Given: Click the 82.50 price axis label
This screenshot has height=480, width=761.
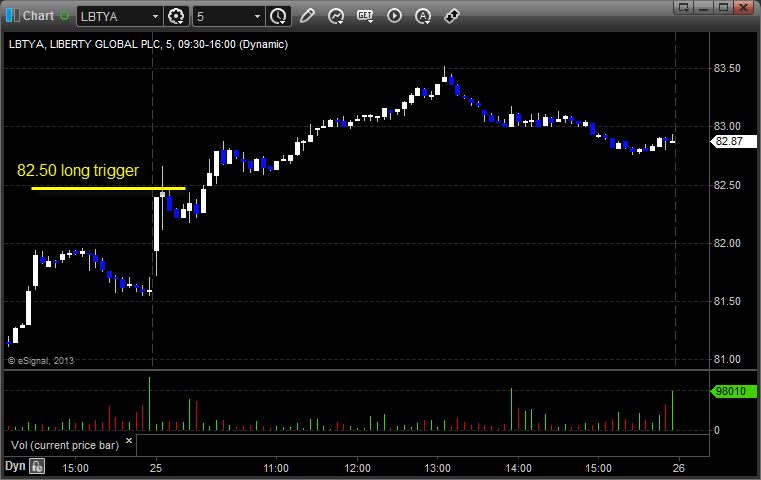Looking at the screenshot, I should tap(727, 185).
